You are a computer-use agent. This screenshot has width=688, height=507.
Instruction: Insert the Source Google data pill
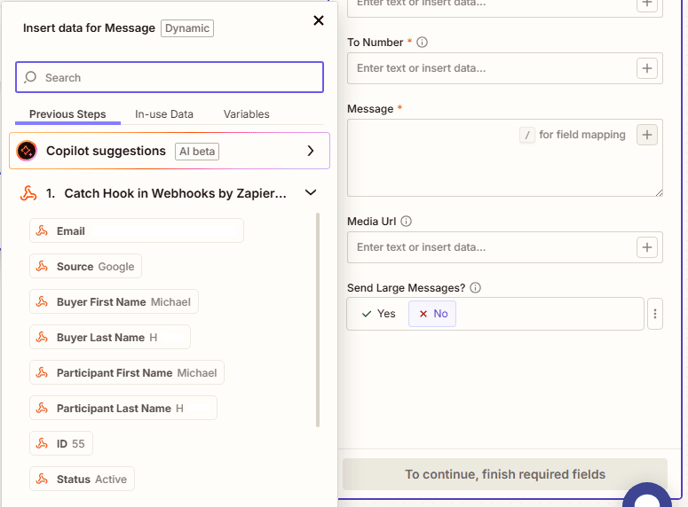click(86, 266)
